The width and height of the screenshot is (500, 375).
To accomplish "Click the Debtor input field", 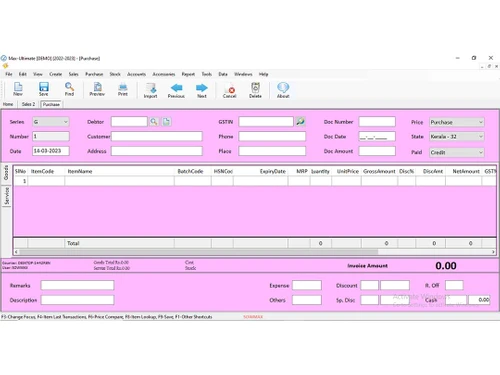I will (x=129, y=121).
